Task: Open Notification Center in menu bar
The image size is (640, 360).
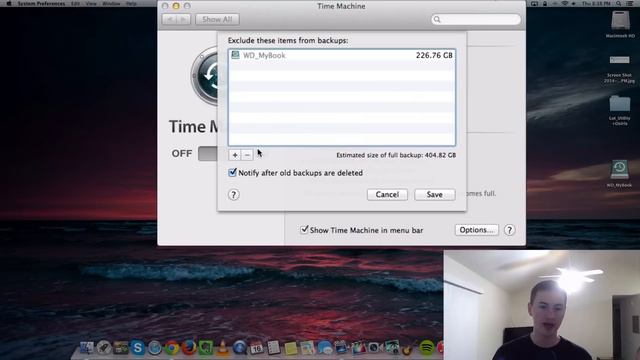Action: [630, 4]
